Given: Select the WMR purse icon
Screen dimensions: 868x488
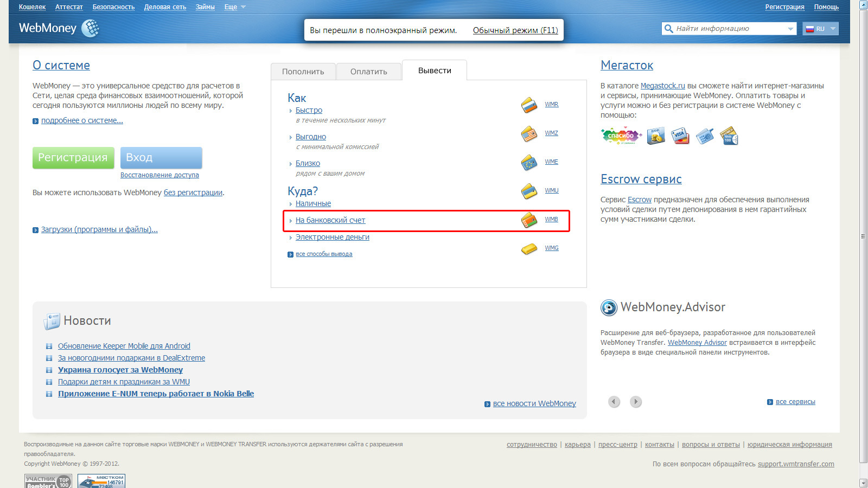Looking at the screenshot, I should tap(529, 105).
